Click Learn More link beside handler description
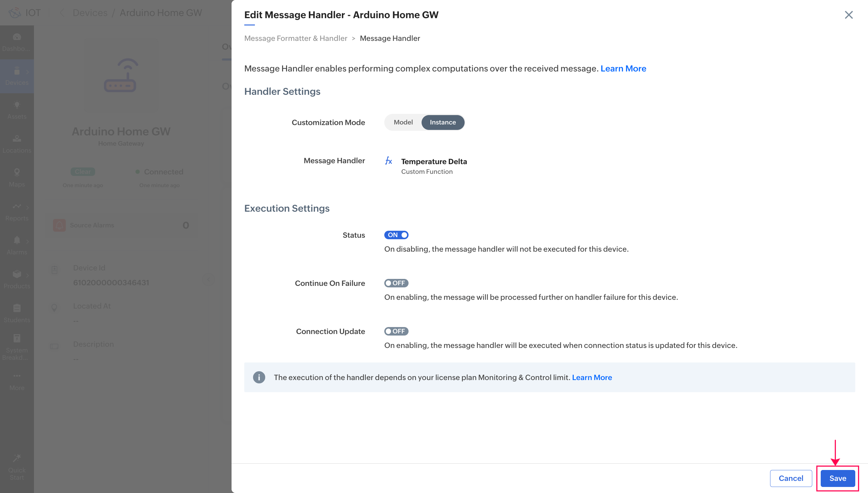This screenshot has height=493, width=868. click(623, 68)
